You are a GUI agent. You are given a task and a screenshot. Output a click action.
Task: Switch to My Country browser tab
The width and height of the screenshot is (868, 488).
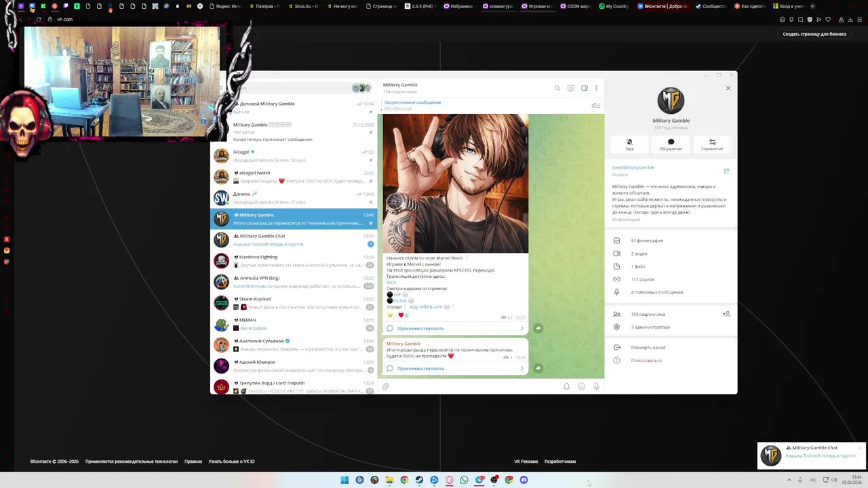tap(614, 6)
